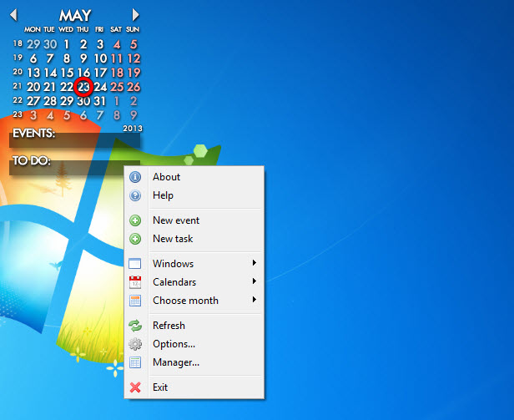The width and height of the screenshot is (514, 420).
Task: Open the About menu entry
Action: 194,177
